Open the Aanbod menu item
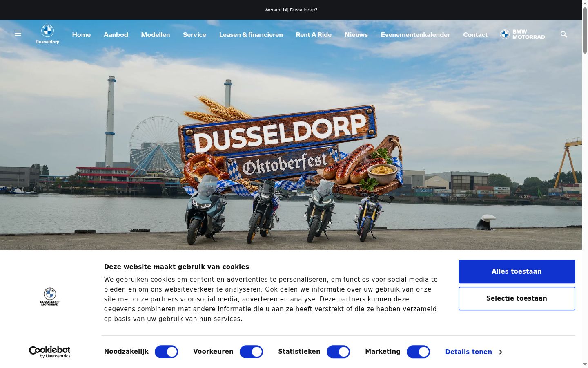Viewport: 588px width, 368px height. 116,35
